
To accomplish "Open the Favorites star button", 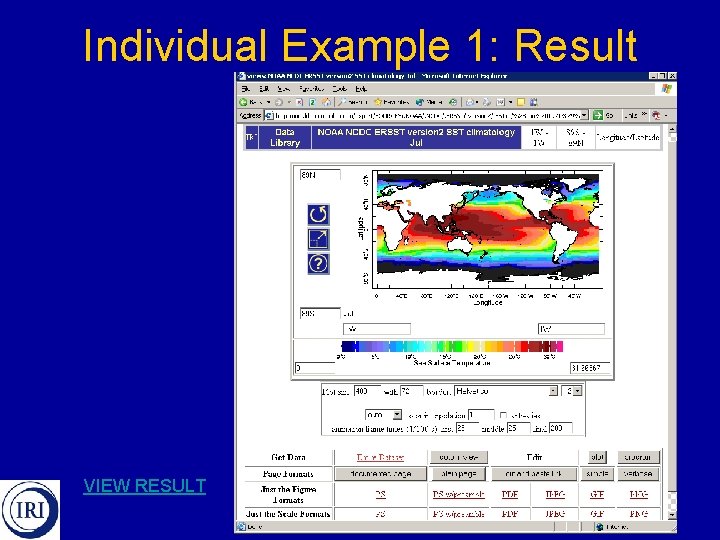I will [x=392, y=102].
